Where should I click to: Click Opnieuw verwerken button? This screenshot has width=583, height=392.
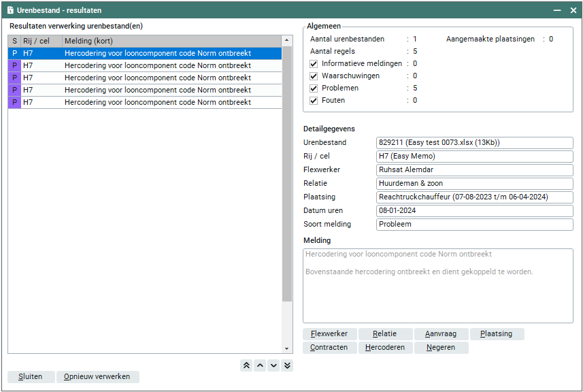click(98, 377)
